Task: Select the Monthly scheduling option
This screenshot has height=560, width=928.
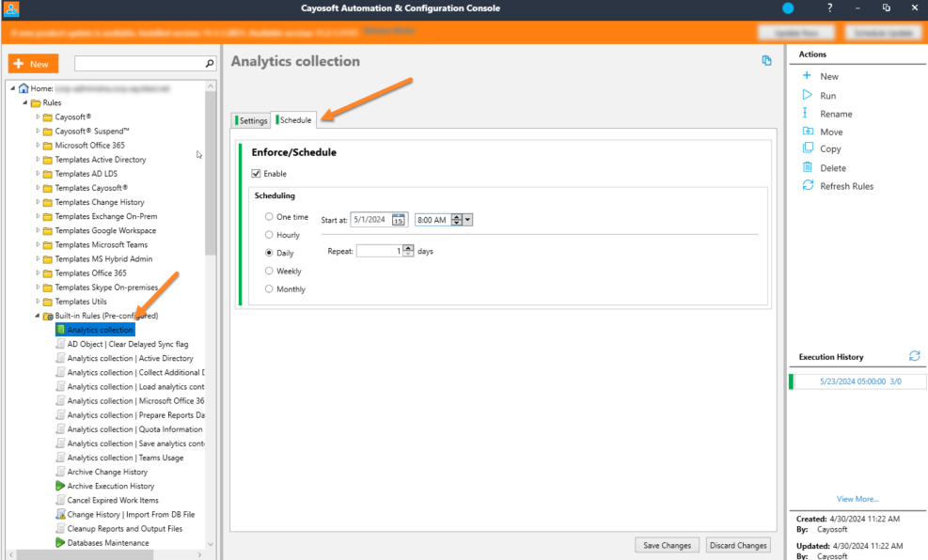Action: click(x=269, y=288)
